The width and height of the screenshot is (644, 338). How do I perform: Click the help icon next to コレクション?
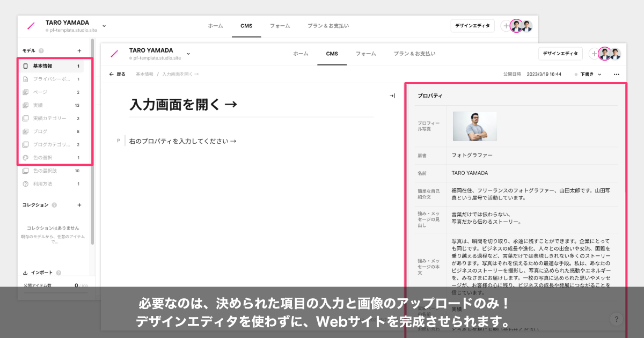tap(54, 205)
